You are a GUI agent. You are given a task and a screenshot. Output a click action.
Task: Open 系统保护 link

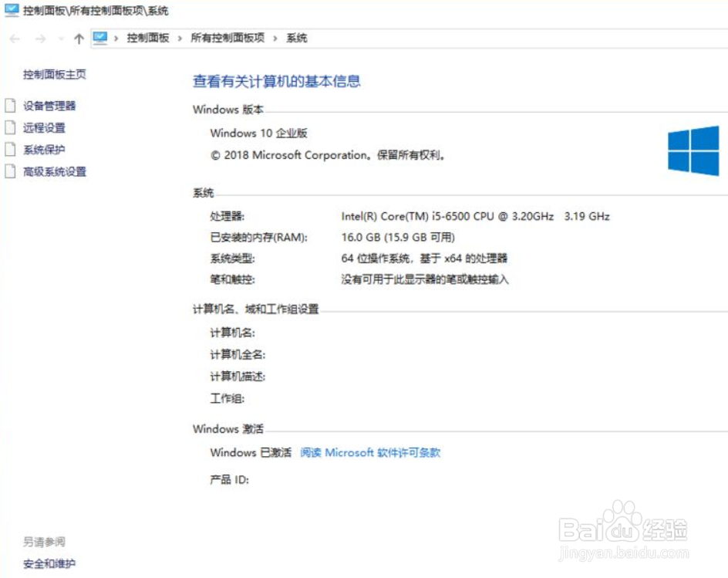click(44, 150)
